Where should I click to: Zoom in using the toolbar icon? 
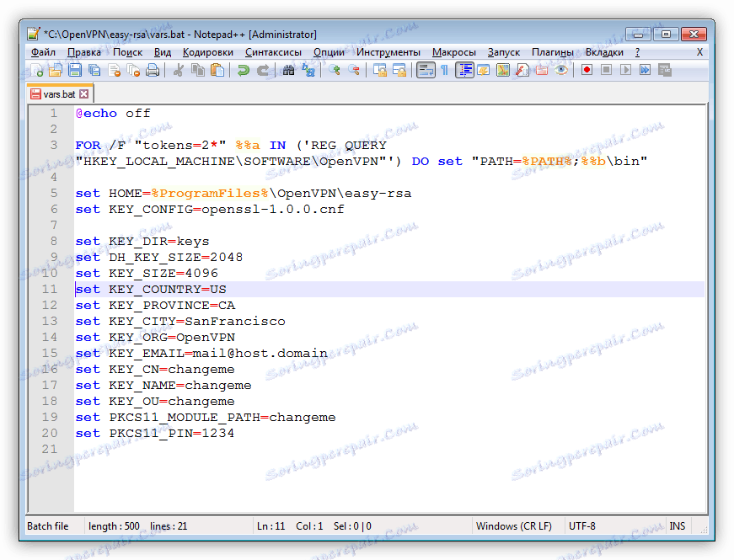(335, 70)
